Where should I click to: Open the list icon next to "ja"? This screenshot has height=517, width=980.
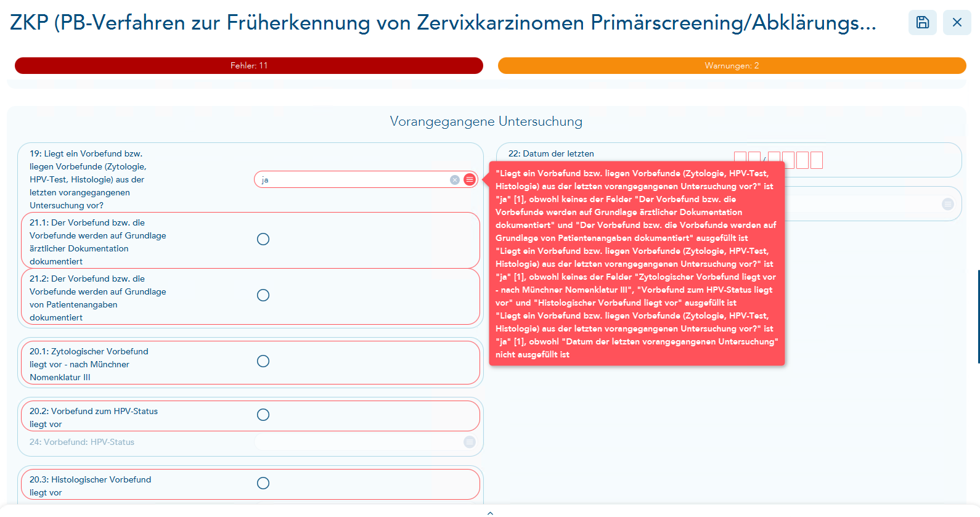pyautogui.click(x=470, y=180)
